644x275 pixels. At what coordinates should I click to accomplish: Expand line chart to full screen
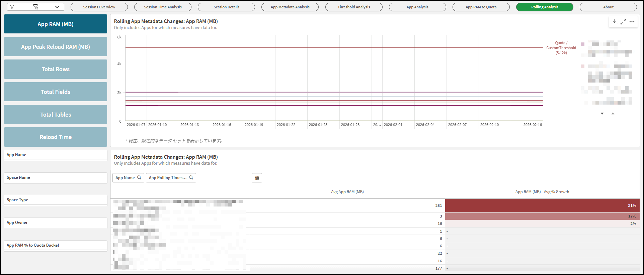point(623,22)
